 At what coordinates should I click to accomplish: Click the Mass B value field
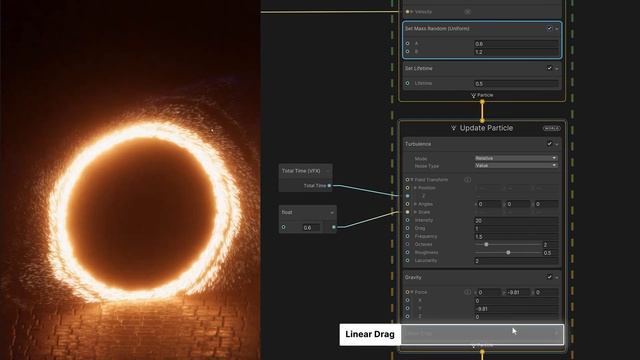pyautogui.click(x=516, y=52)
